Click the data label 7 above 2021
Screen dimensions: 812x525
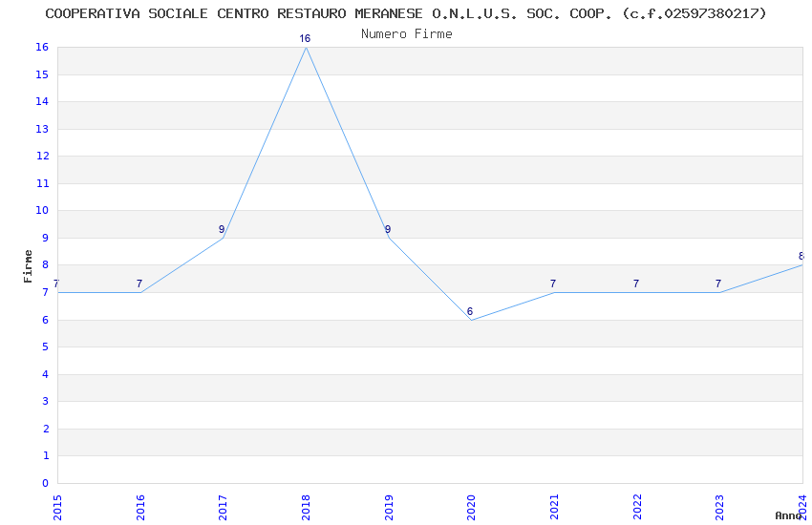click(x=553, y=283)
